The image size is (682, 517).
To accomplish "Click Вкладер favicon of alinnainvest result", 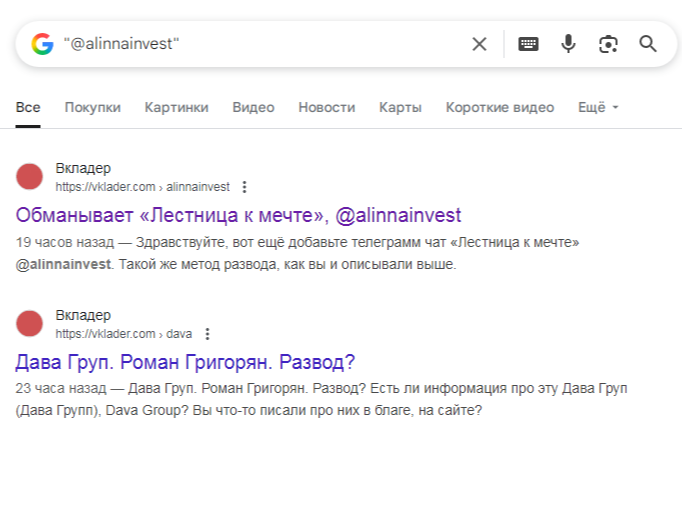I will [x=29, y=177].
